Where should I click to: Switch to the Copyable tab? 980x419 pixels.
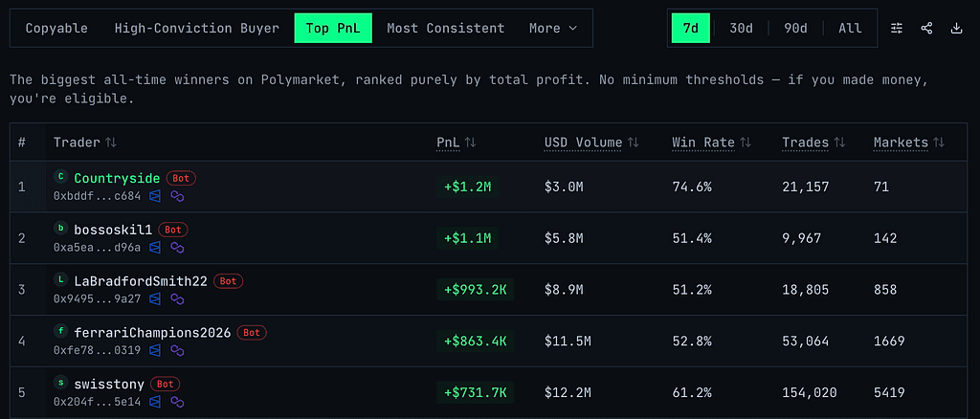pos(56,28)
